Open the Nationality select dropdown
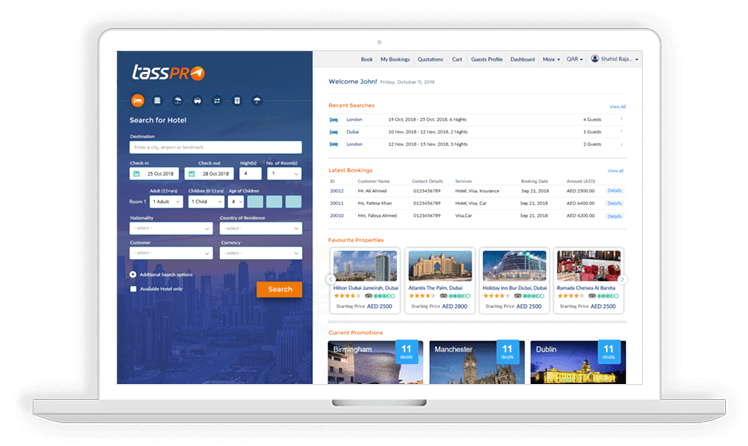The width and height of the screenshot is (748, 446). tap(171, 228)
